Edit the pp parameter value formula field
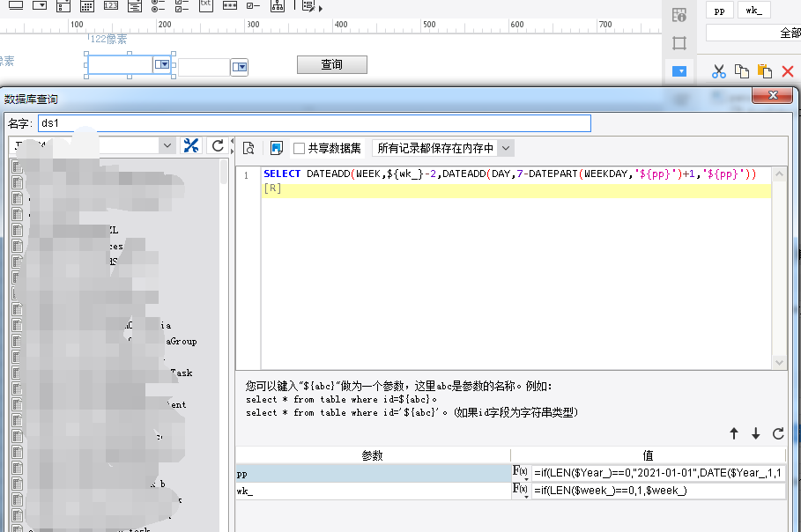The image size is (801, 532). coord(658,473)
